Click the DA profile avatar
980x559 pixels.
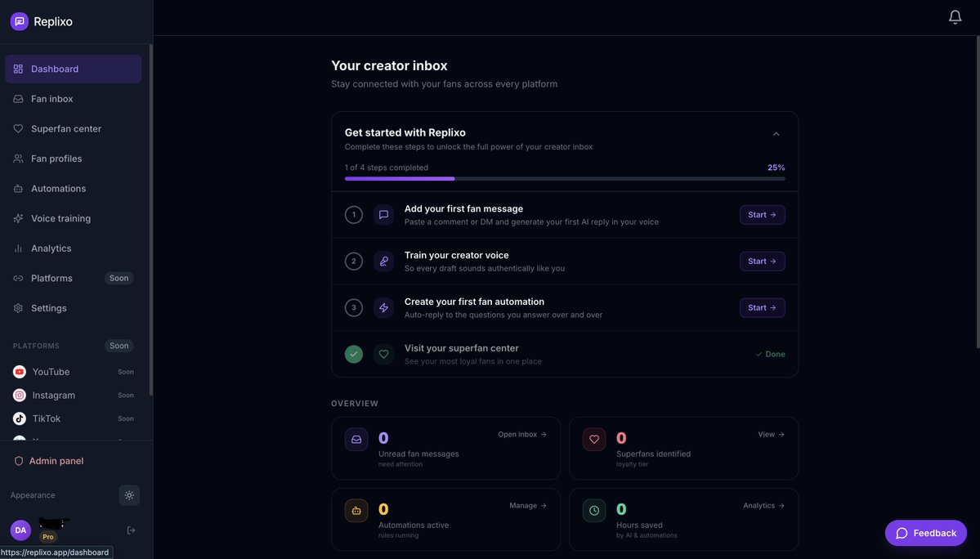20,530
